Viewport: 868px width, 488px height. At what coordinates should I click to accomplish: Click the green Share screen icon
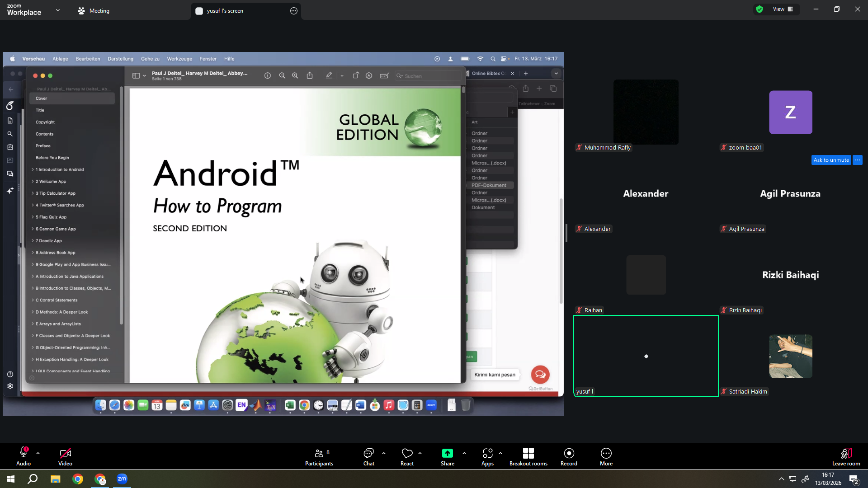(447, 453)
